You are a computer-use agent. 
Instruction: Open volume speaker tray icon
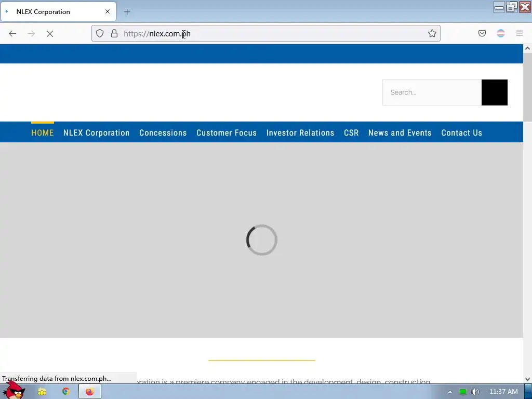475,392
